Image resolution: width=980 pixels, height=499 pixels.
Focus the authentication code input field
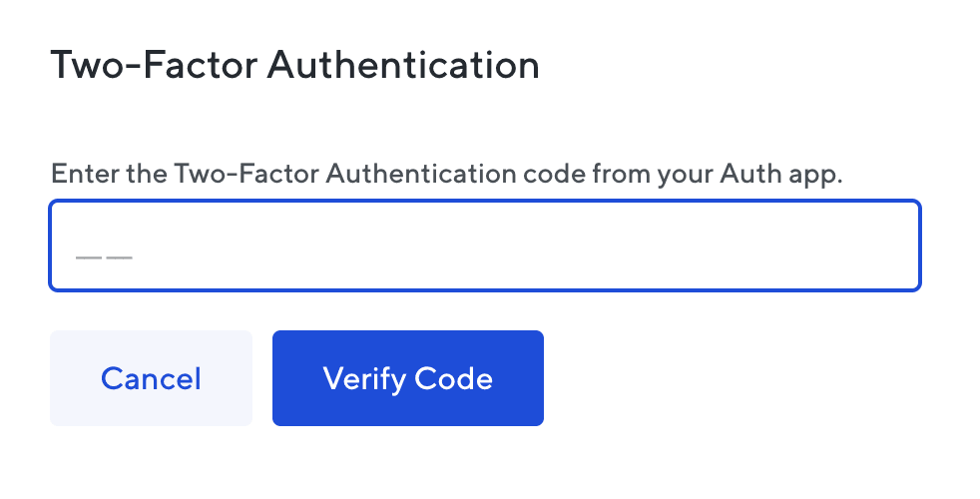[x=485, y=247]
